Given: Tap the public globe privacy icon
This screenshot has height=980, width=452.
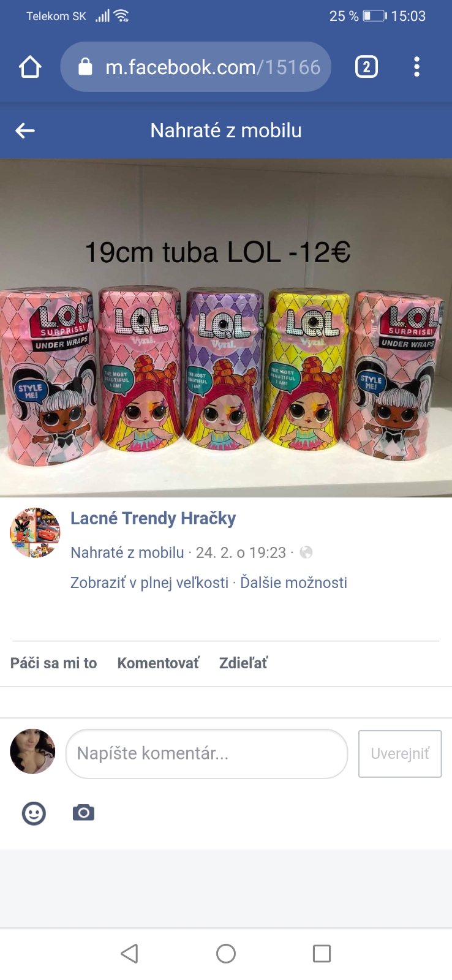Looking at the screenshot, I should point(306,552).
